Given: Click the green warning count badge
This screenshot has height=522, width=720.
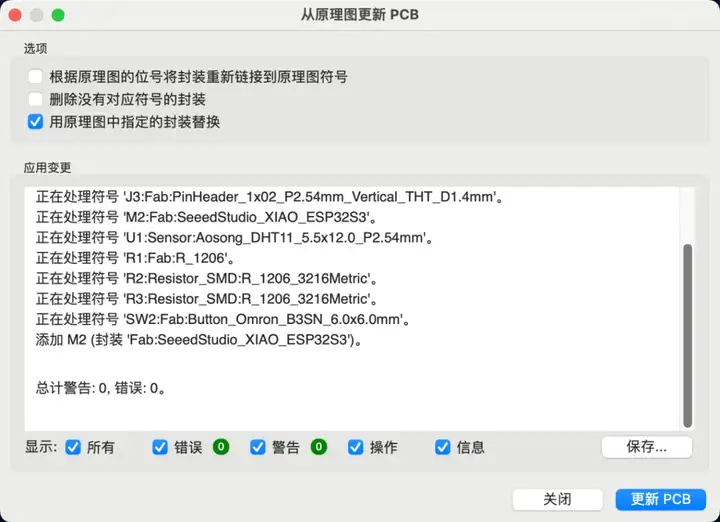Looking at the screenshot, I should [319, 447].
